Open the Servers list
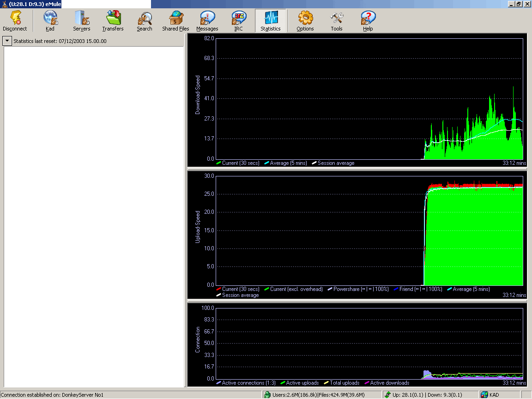 (x=81, y=21)
